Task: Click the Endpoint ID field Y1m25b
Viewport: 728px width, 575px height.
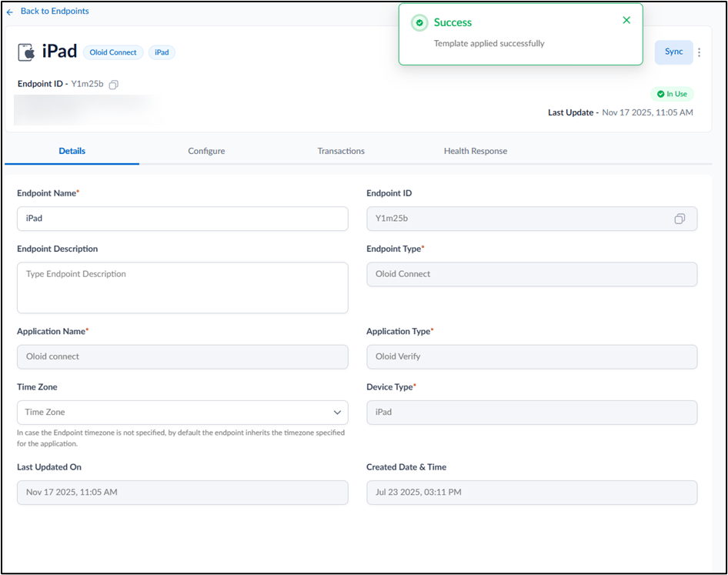Action: pos(532,219)
